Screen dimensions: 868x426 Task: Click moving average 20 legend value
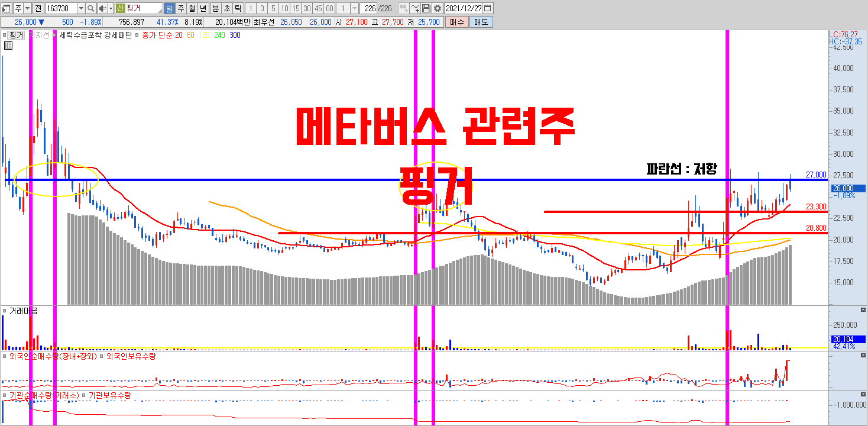pos(179,35)
